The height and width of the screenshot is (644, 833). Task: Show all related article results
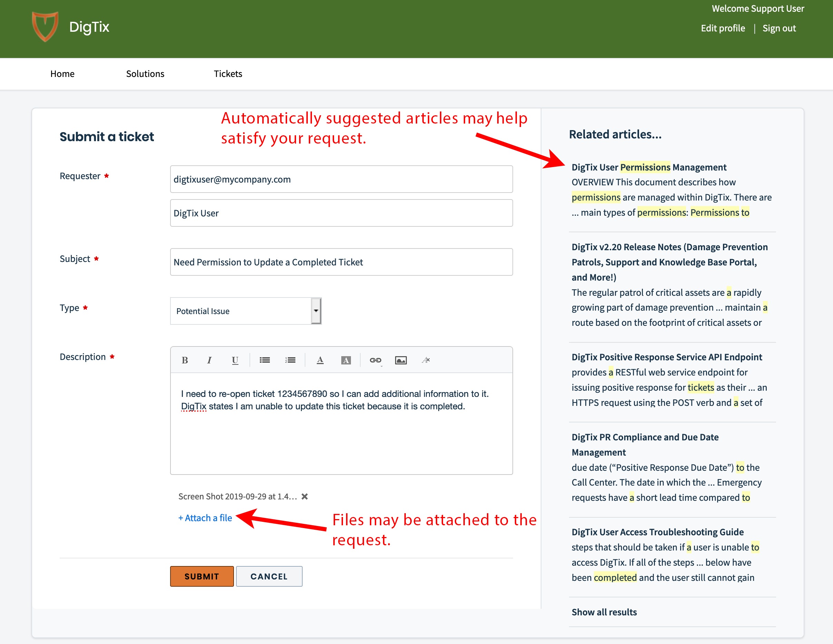pos(604,612)
